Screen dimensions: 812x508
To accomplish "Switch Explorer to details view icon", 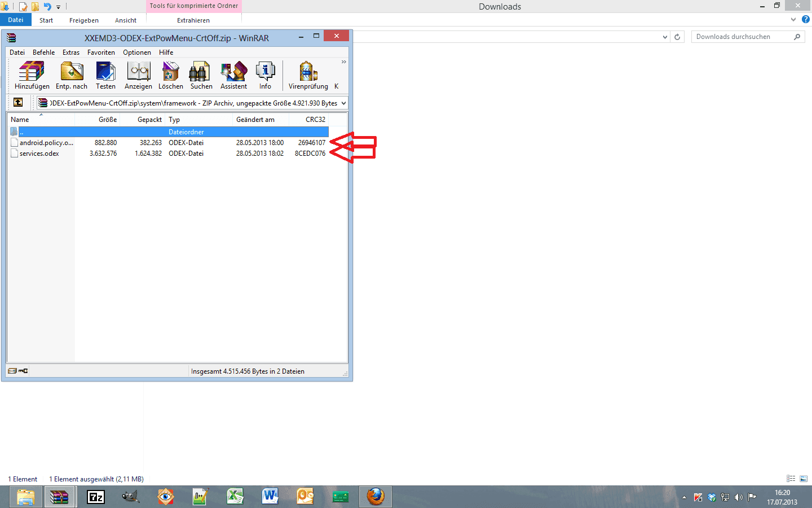I will (x=791, y=479).
